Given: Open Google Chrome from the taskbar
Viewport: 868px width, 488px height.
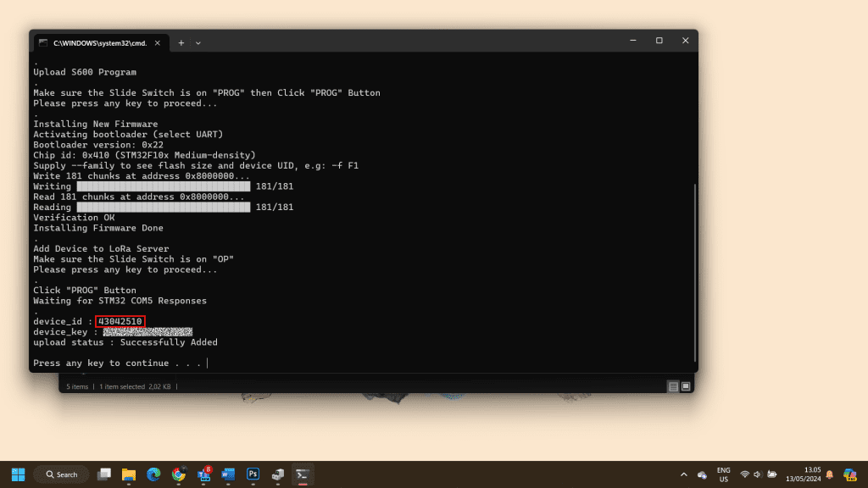Looking at the screenshot, I should coord(179,474).
